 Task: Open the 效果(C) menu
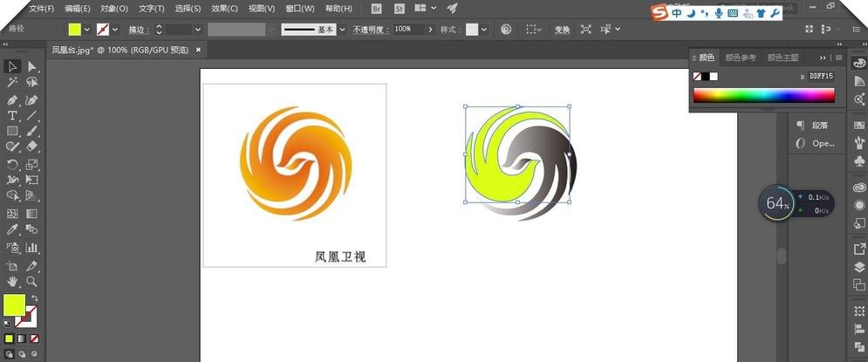point(225,9)
